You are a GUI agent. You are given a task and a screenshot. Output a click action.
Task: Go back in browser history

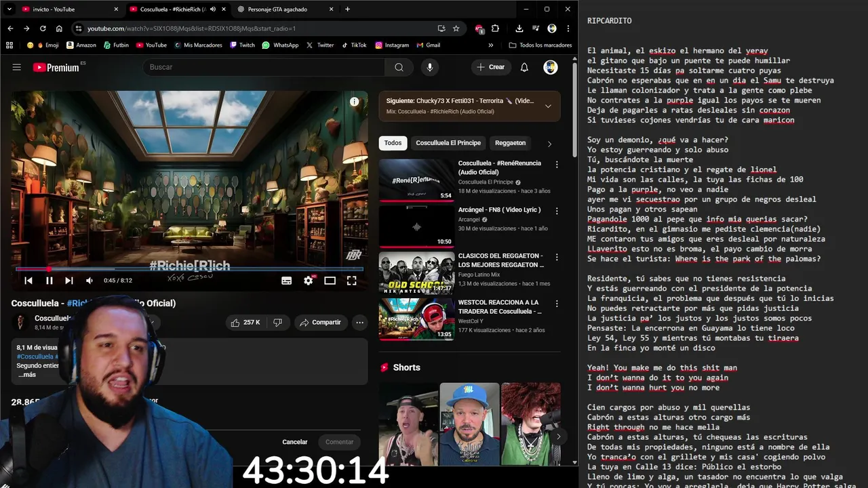tap(10, 28)
